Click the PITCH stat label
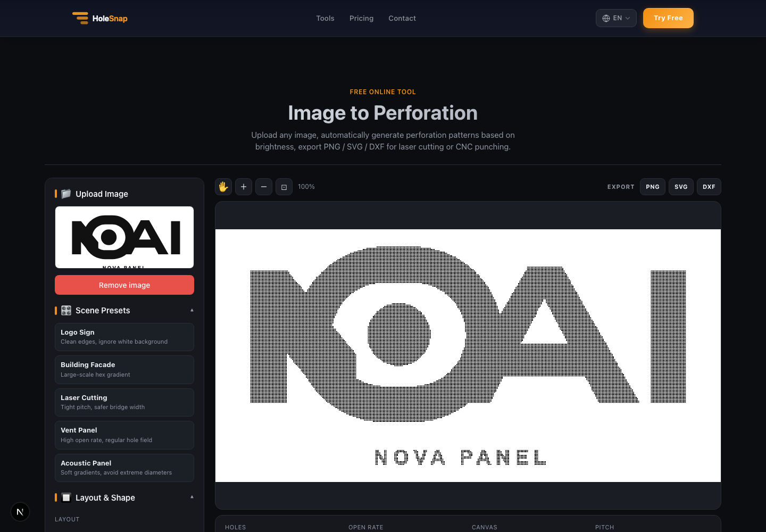 [x=605, y=527]
